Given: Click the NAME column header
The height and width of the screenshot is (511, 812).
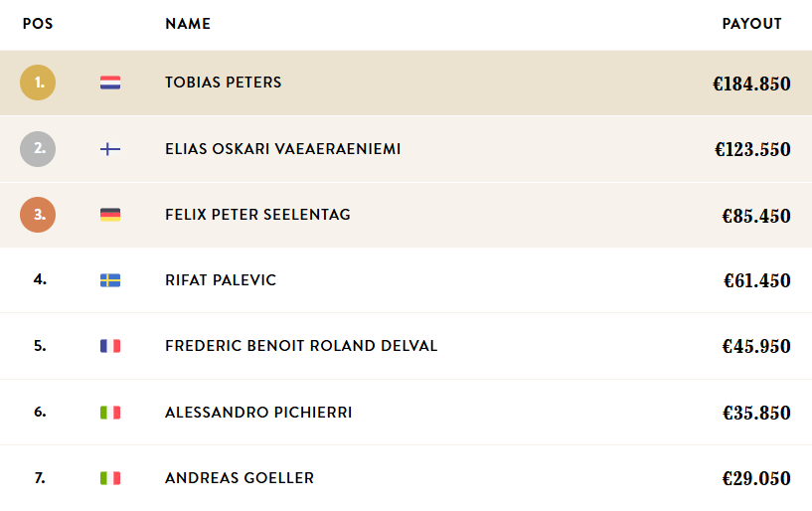Looking at the screenshot, I should coord(188,24).
